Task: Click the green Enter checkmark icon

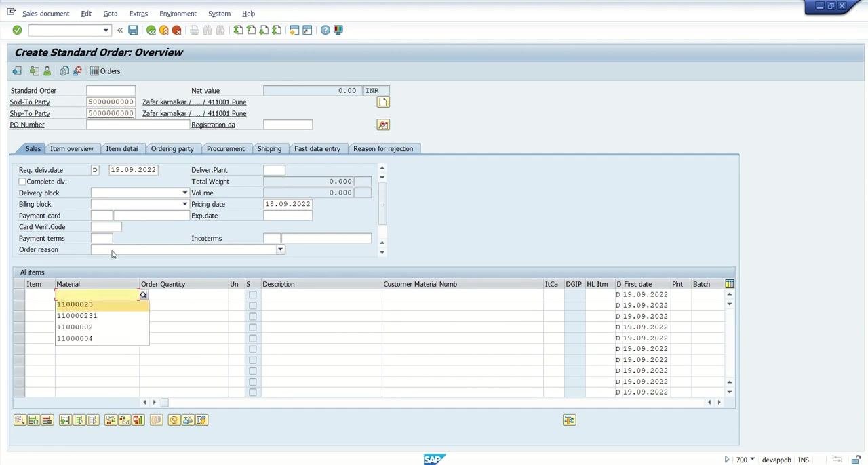Action: [x=17, y=30]
